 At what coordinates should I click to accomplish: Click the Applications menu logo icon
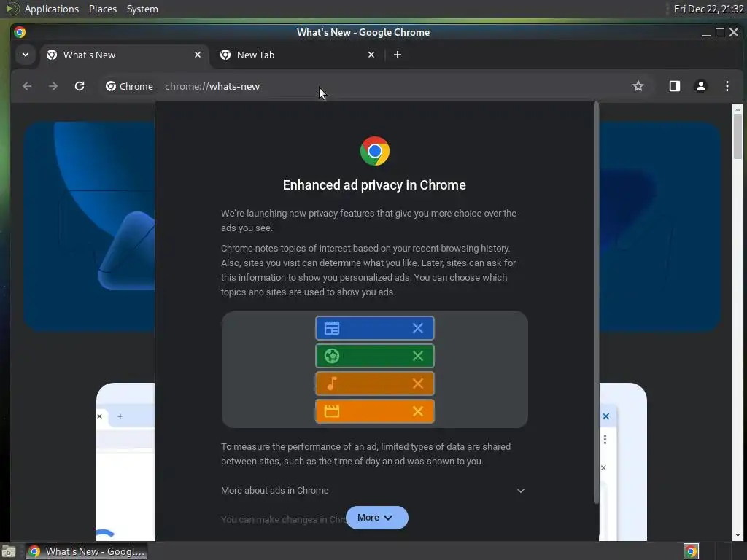pos(12,9)
